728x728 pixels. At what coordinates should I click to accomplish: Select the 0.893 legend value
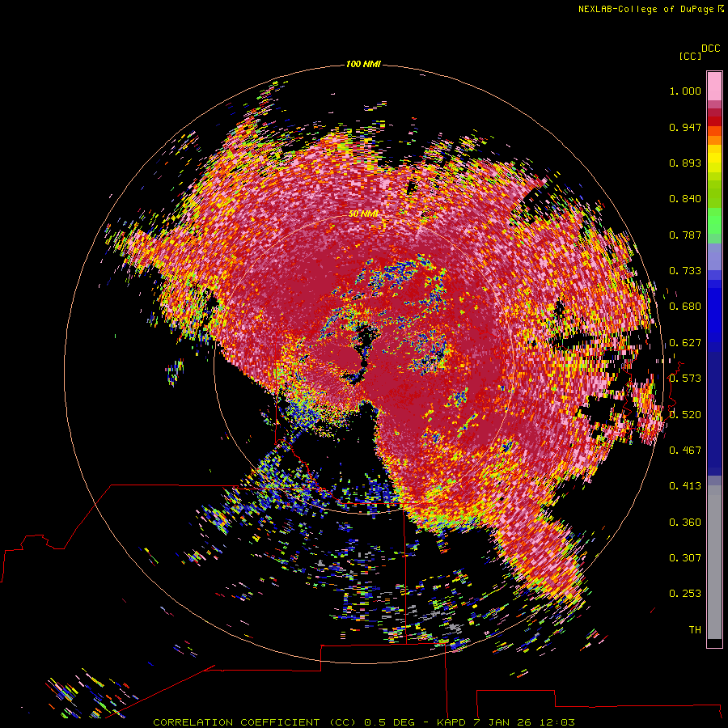pos(685,163)
